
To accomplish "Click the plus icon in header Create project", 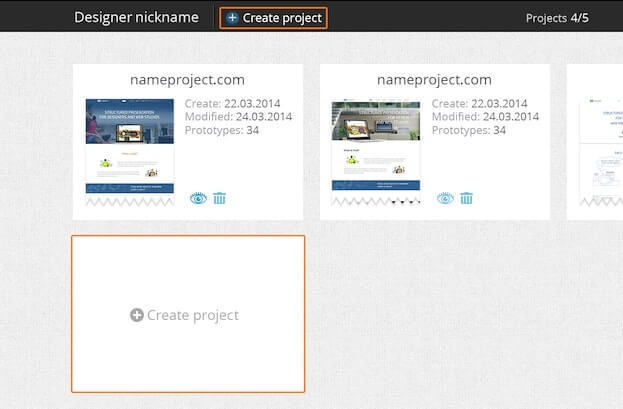I will coord(232,18).
